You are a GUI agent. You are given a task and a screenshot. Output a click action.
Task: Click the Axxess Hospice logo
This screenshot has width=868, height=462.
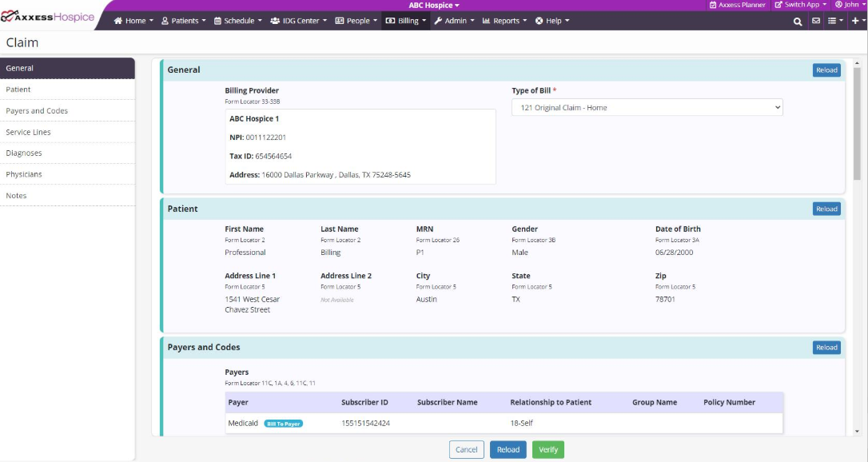[x=48, y=17]
